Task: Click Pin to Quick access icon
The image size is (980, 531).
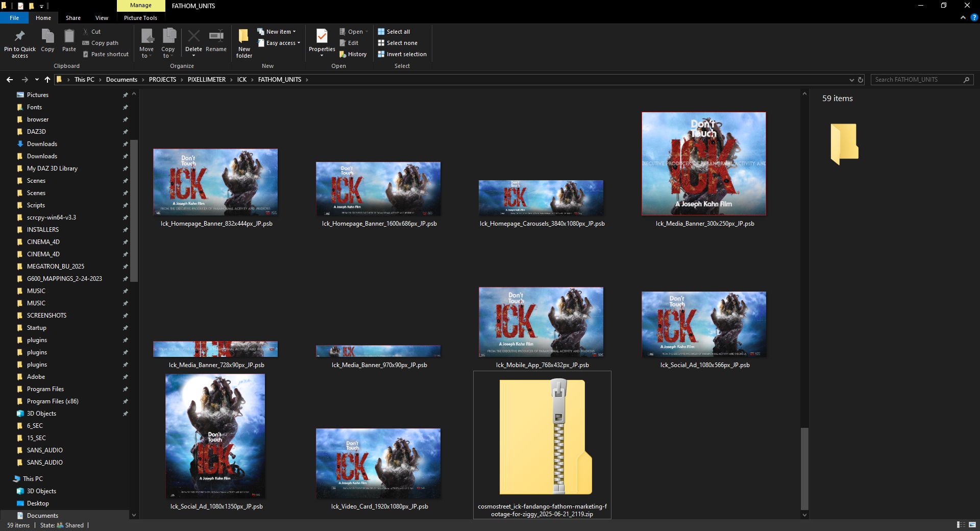Action: pyautogui.click(x=20, y=37)
